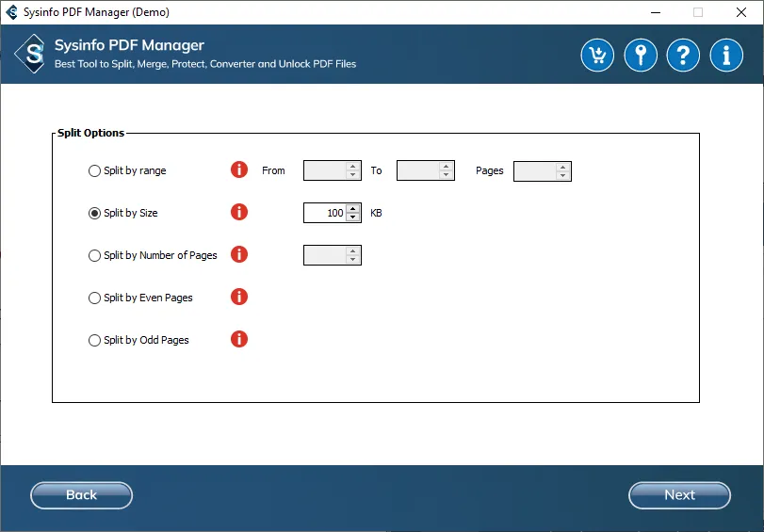Click the Buy Now shopping cart icon
764x532 pixels.
click(x=597, y=55)
